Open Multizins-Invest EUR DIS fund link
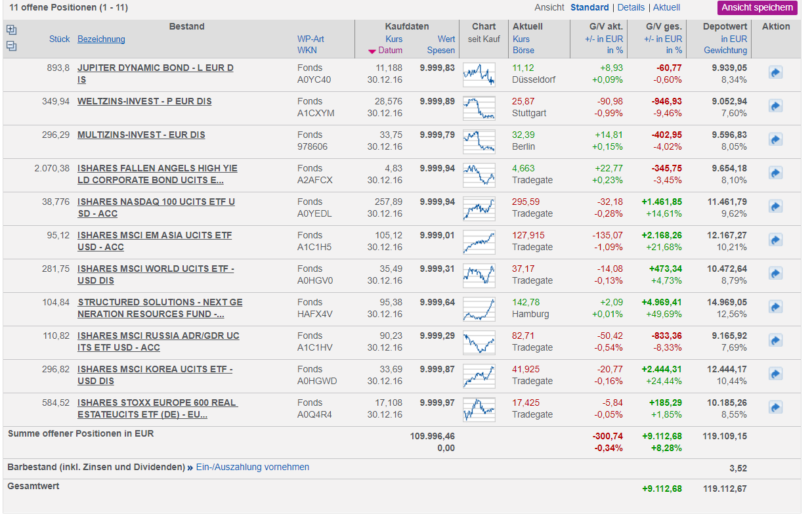 [141, 135]
